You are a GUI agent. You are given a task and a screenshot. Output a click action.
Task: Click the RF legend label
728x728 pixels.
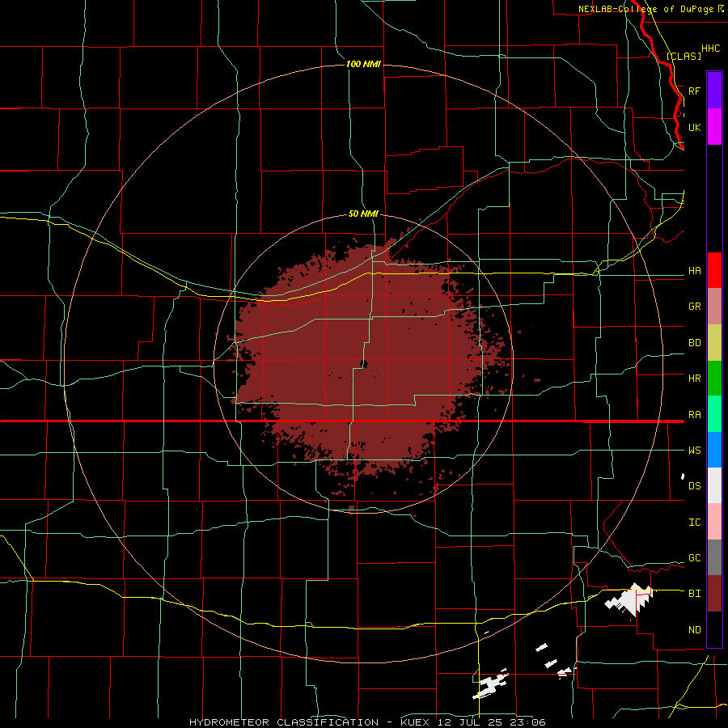pyautogui.click(x=694, y=91)
